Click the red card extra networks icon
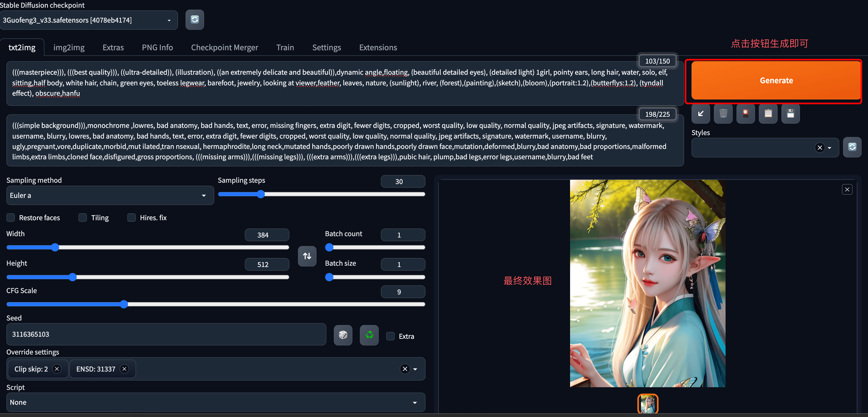 (745, 114)
